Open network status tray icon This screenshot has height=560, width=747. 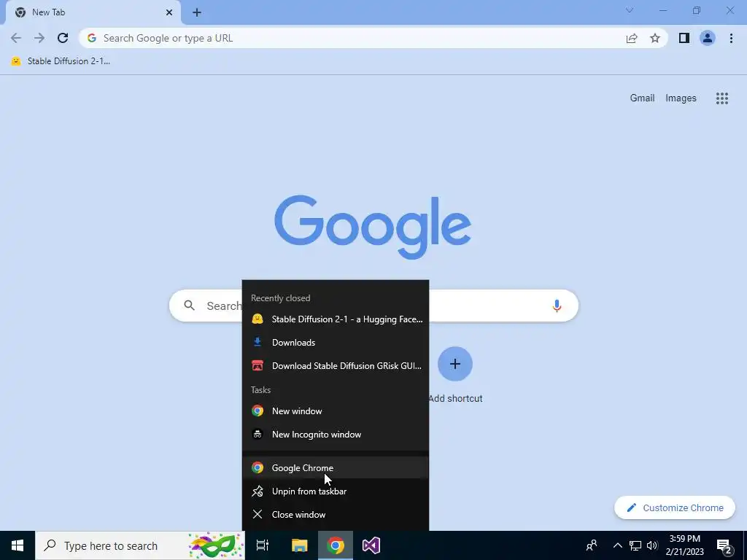[x=635, y=545]
